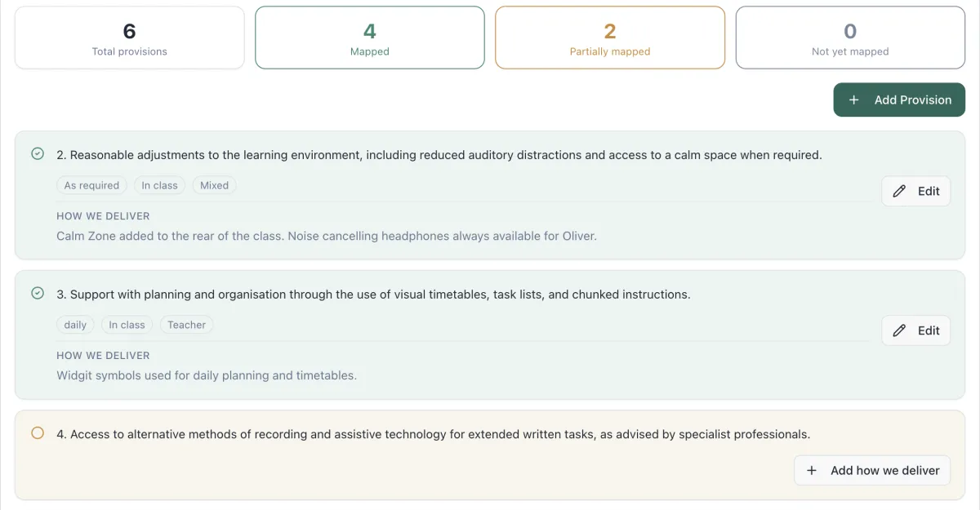
Task: Select the Partially mapped summary card
Action: coord(610,38)
